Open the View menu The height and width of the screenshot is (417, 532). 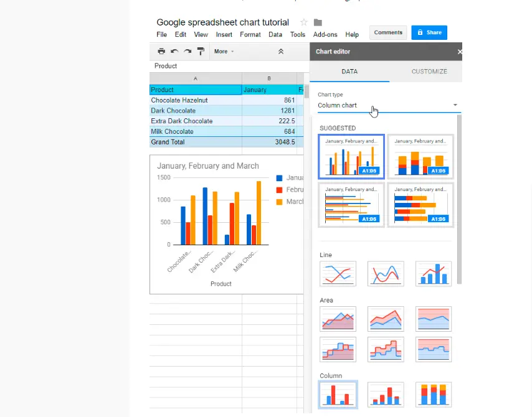201,35
